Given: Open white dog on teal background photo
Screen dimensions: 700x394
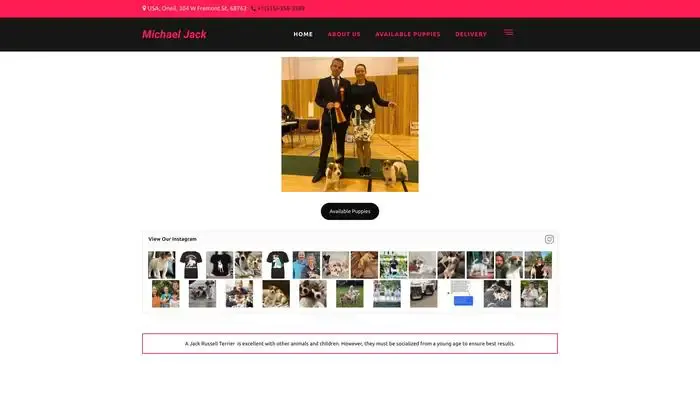Looking at the screenshot, I should 480,265.
